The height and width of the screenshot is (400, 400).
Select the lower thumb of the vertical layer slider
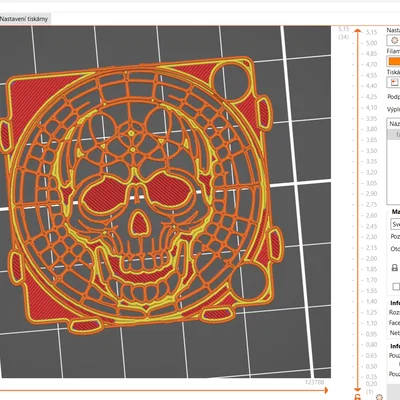coord(358,389)
